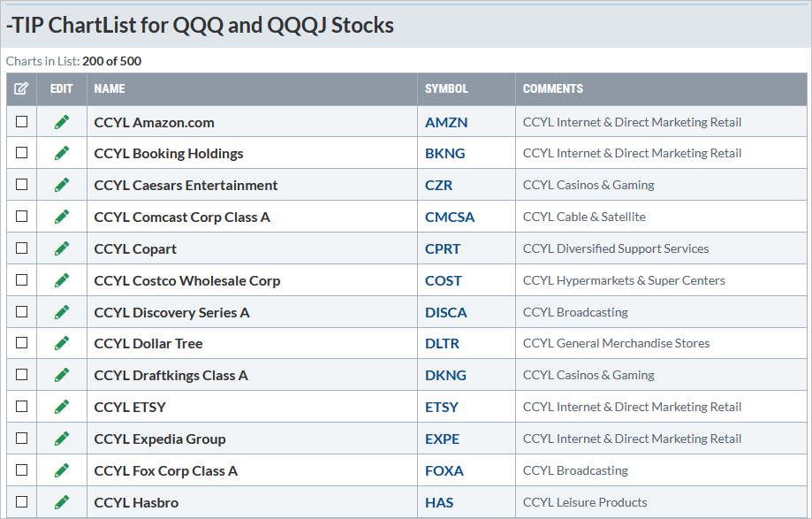812x519 pixels.
Task: Select the CCYL Dollar Tree name
Action: [148, 344]
